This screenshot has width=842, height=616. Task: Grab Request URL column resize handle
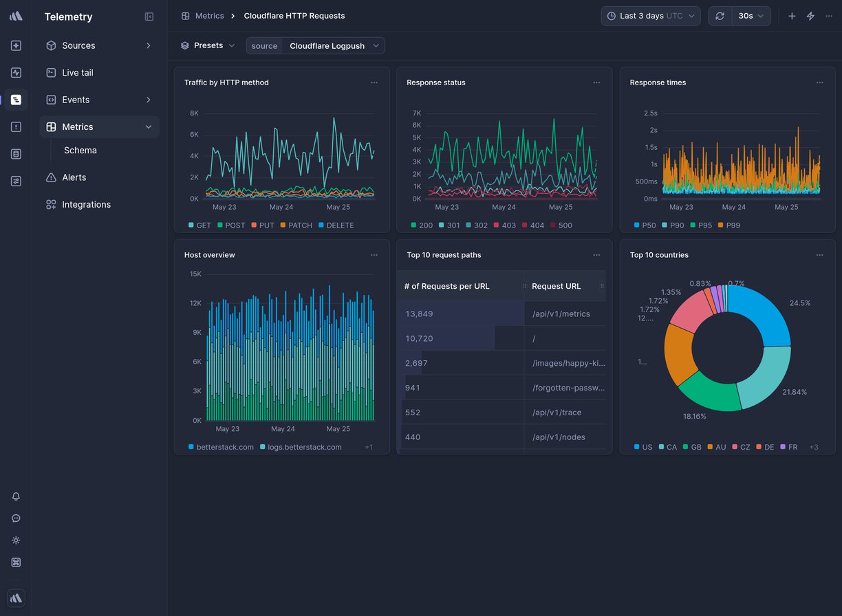pos(603,286)
